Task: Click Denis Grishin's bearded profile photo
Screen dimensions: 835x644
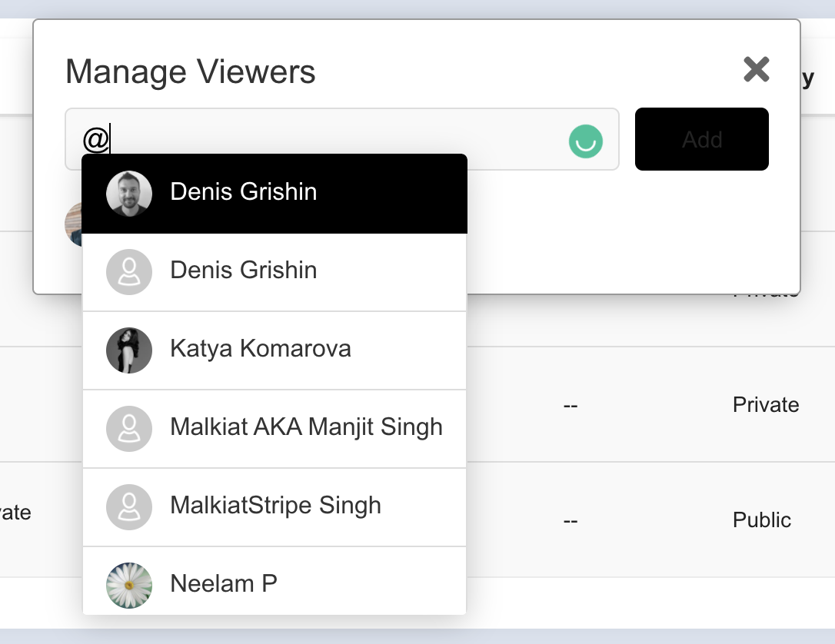Action: 128,193
